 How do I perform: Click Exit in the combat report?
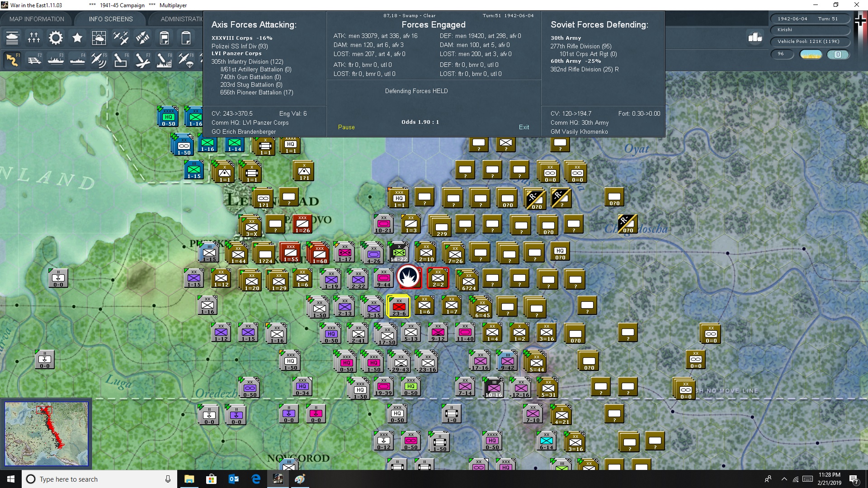click(524, 127)
